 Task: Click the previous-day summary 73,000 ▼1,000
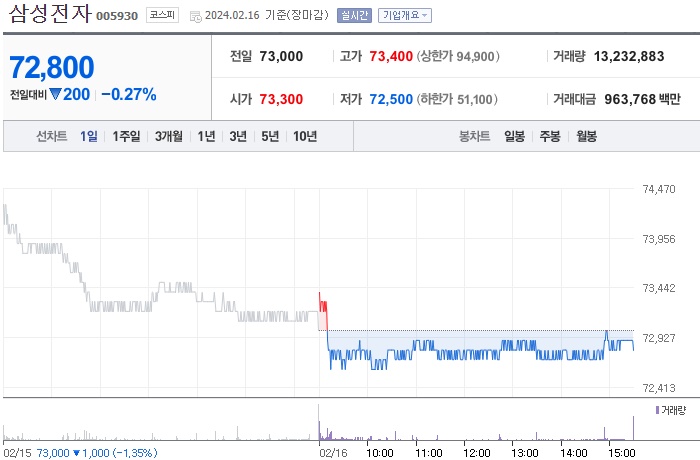pyautogui.click(x=97, y=453)
